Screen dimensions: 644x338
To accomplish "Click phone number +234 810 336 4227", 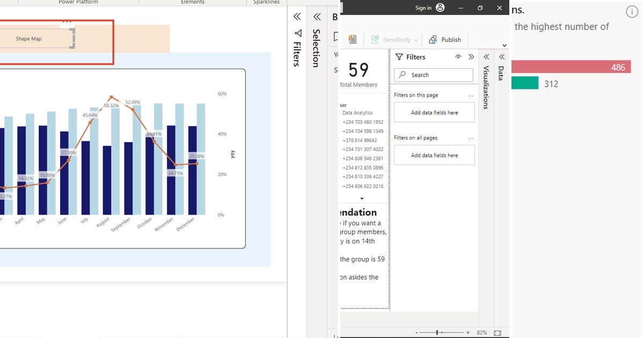I will point(363,177).
